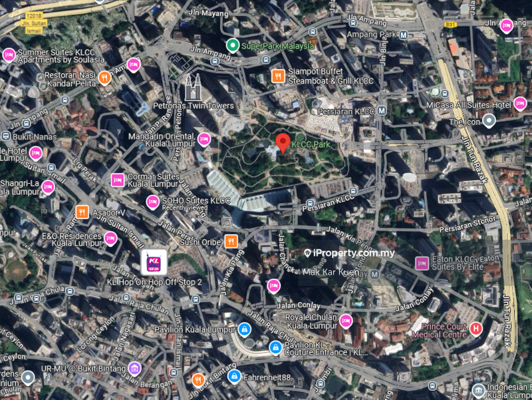Click the Eaton KLCC hotel label
The width and height of the screenshot is (532, 400).
pyautogui.click(x=465, y=263)
